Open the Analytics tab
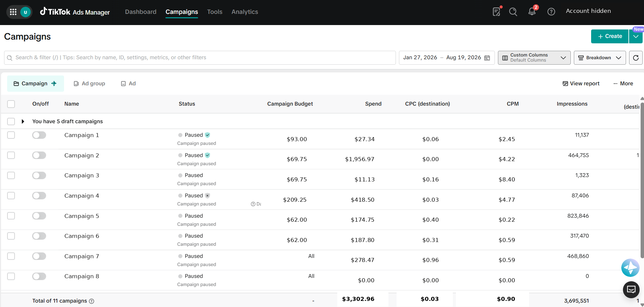The image size is (644, 307). [245, 12]
